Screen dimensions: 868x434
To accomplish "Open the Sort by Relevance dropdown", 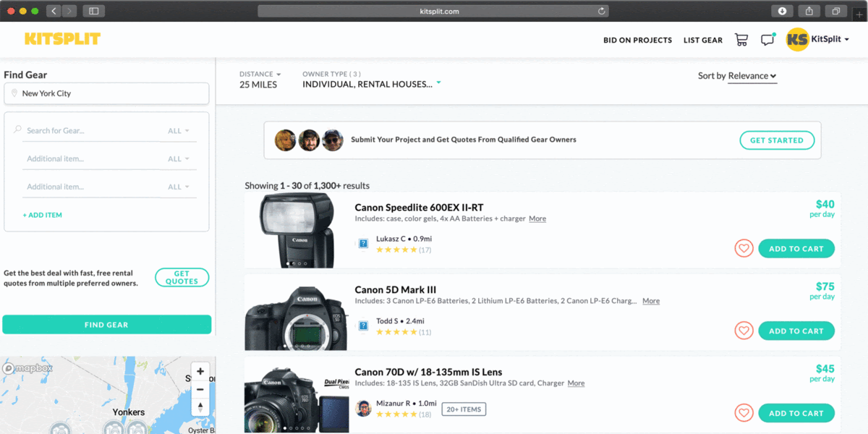I will click(752, 76).
